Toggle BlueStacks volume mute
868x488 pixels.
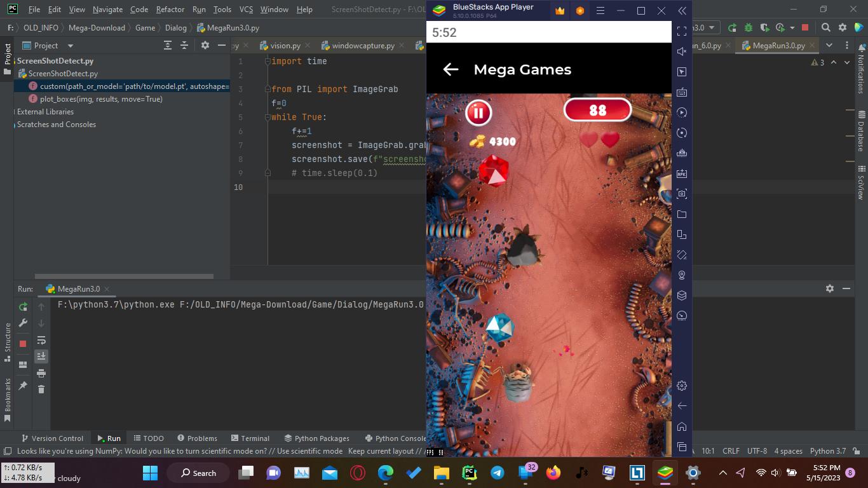pyautogui.click(x=682, y=51)
